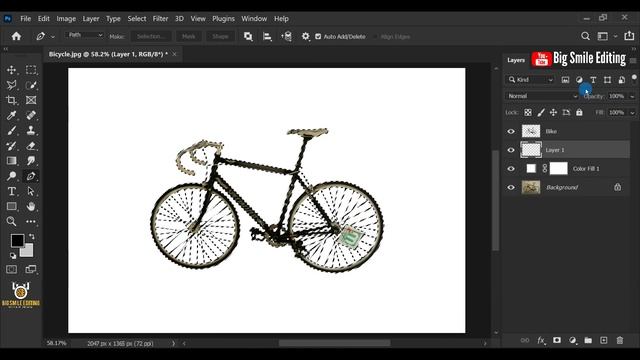This screenshot has width=640, height=360.
Task: Hide the Background layer
Action: 511,187
